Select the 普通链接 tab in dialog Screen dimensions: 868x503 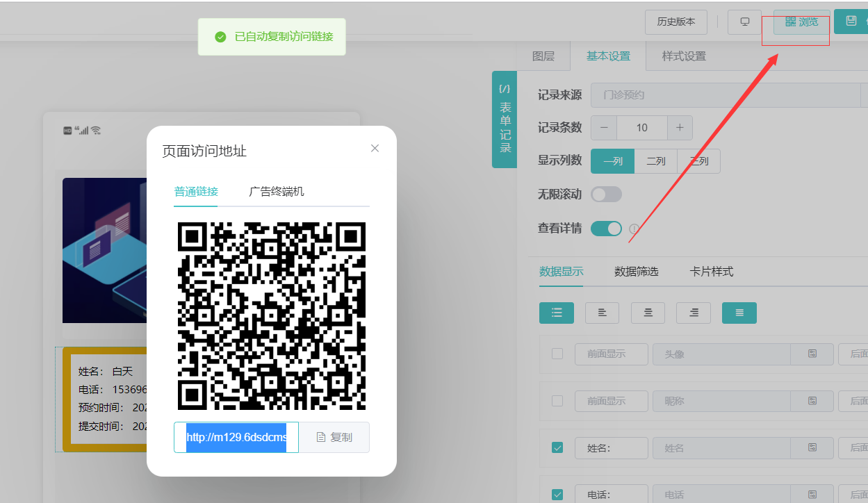[196, 192]
